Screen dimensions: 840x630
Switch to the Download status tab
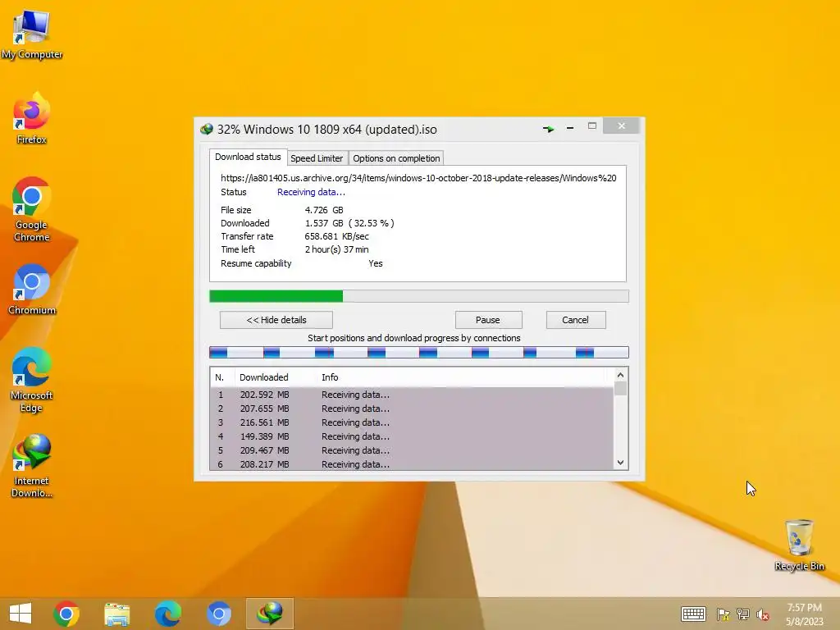[248, 157]
